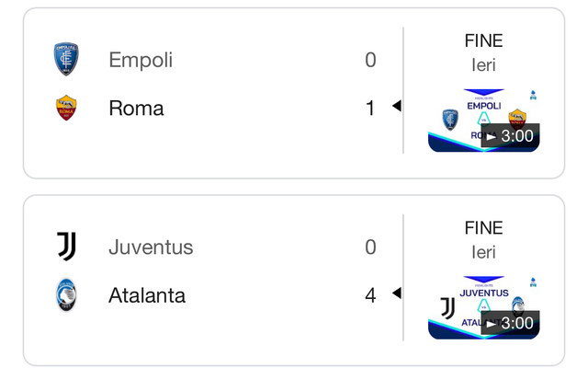Click the Roma club crest
The height and width of the screenshot is (368, 588).
[66, 108]
